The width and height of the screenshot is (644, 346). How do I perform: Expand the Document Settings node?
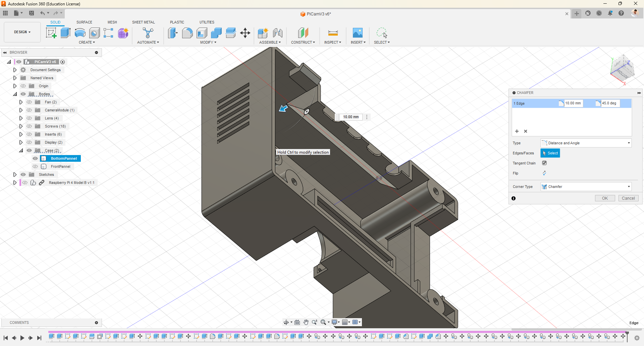click(15, 70)
